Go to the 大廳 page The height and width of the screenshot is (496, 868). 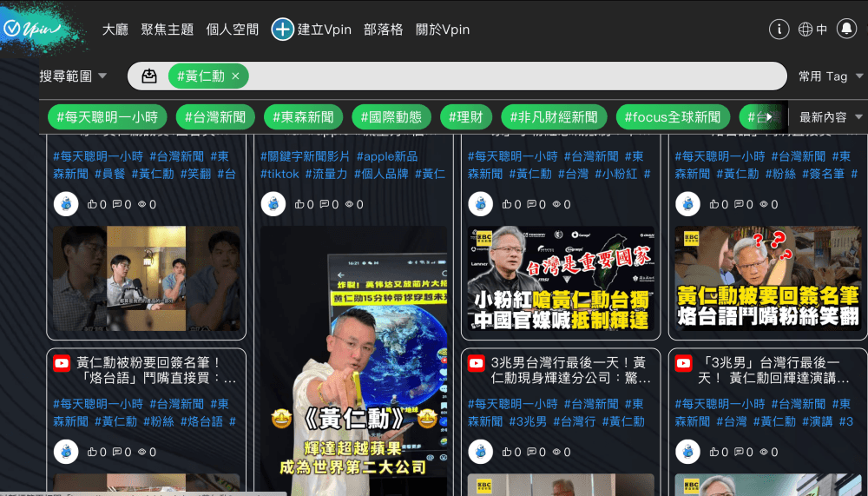pyautogui.click(x=115, y=30)
